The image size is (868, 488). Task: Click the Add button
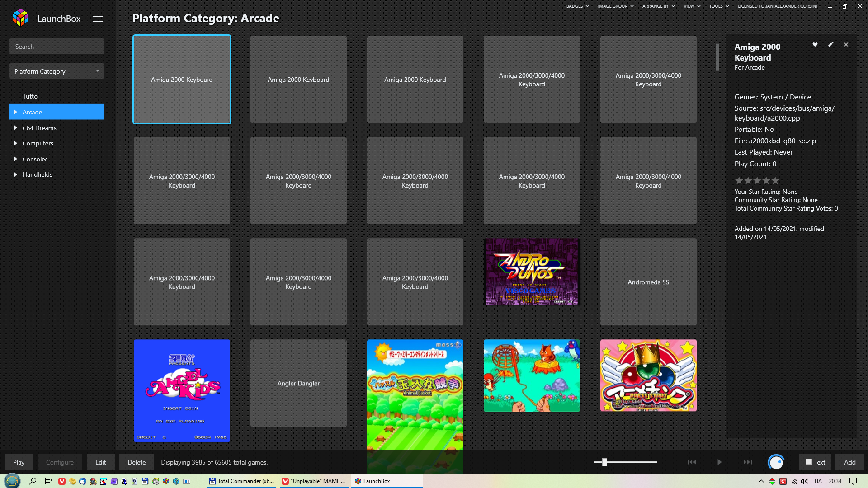click(849, 462)
